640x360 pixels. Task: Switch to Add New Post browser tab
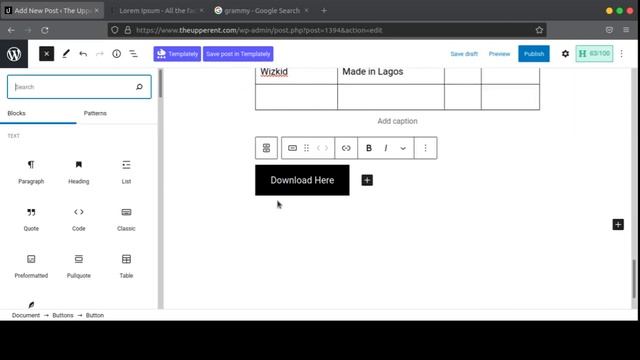pyautogui.click(x=52, y=11)
